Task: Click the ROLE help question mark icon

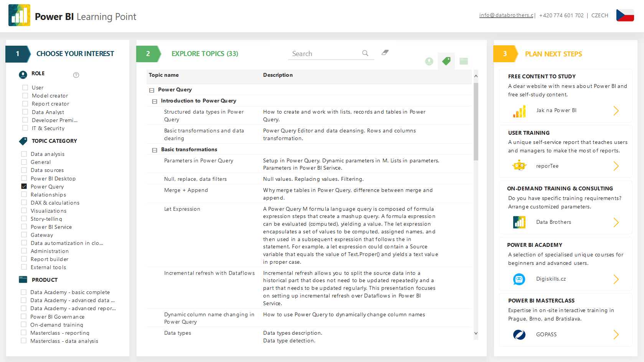Action: coord(76,75)
